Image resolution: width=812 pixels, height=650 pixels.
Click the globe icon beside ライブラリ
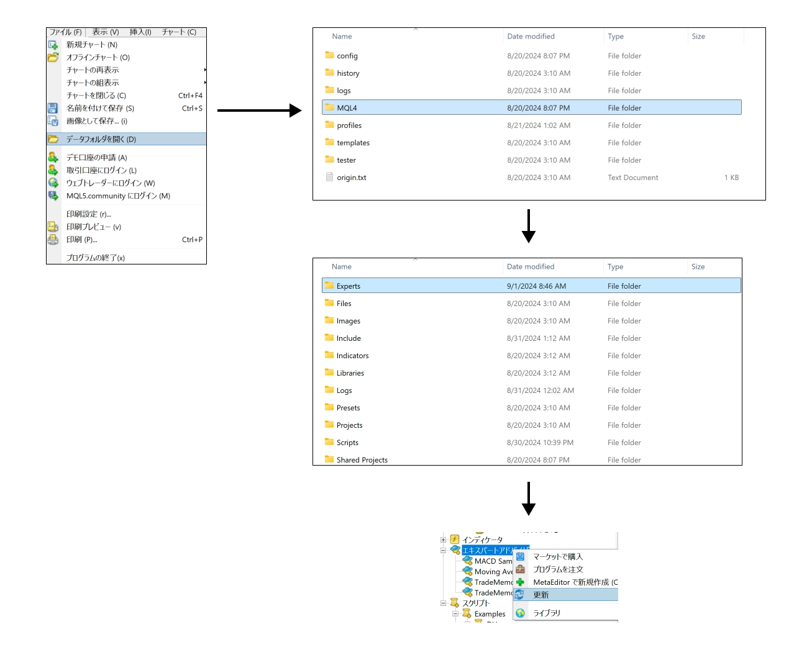coord(520,613)
